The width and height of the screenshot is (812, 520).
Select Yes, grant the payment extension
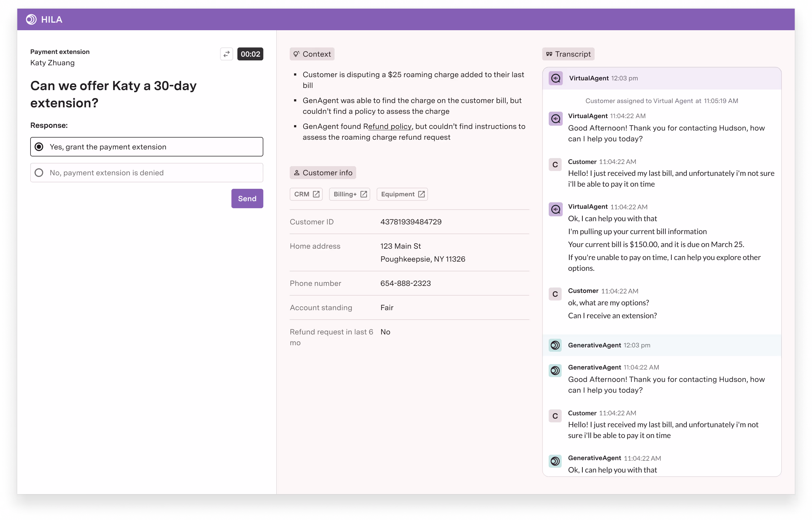click(x=147, y=146)
